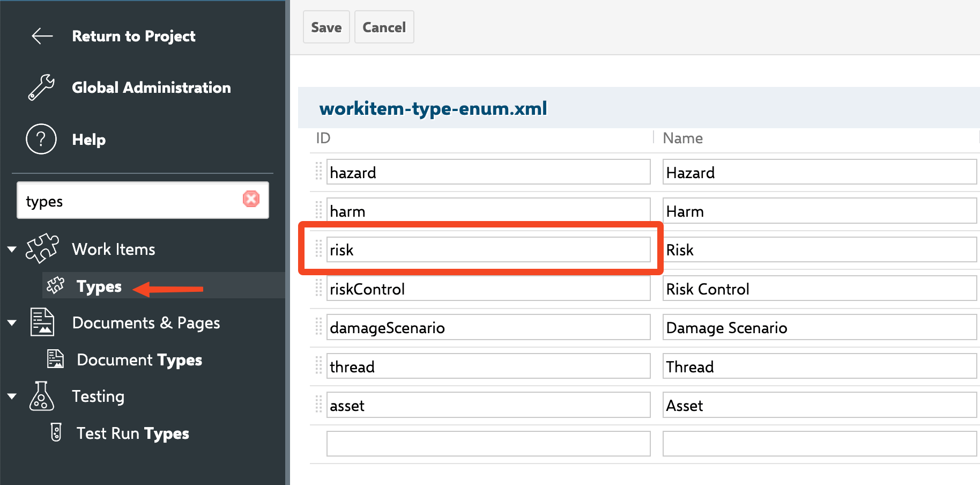
Task: Click the Harm name field
Action: [820, 210]
